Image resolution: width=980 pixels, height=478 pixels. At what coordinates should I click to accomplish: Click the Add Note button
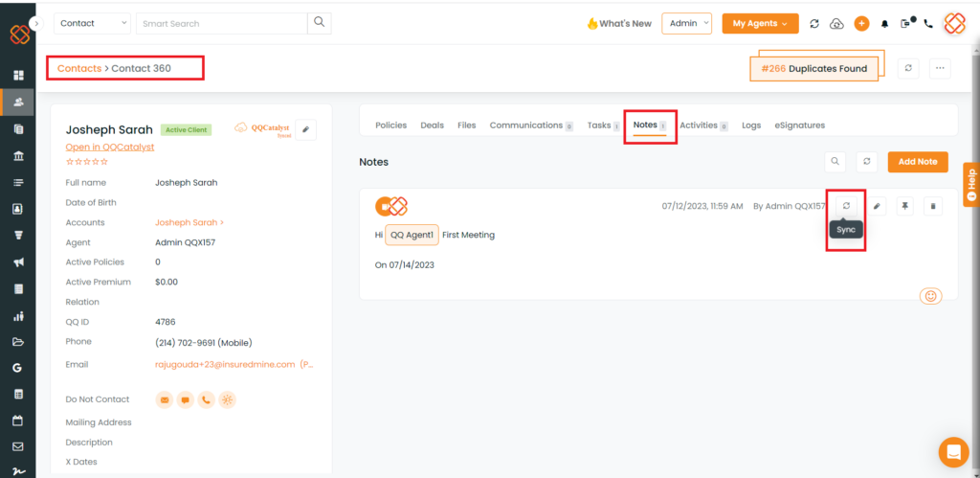918,162
